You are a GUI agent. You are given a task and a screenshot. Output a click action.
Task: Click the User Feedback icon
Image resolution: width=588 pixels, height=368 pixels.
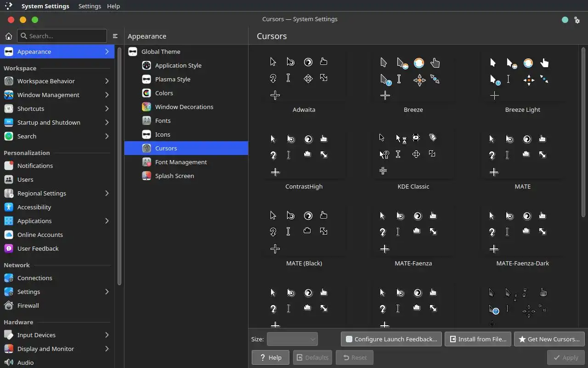[8, 248]
